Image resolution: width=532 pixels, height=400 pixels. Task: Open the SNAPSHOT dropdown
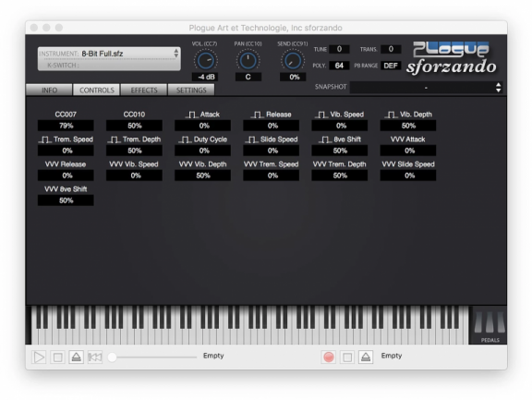tap(426, 87)
